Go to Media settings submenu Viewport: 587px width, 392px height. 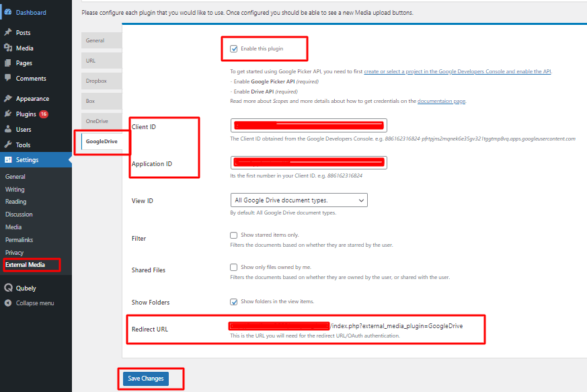pyautogui.click(x=13, y=227)
